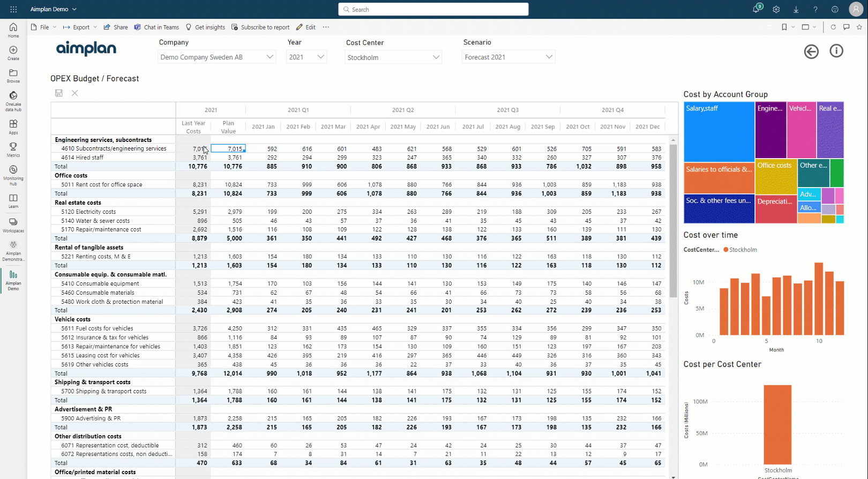Select the 5011 Rent cost for office space row
The height and width of the screenshot is (479, 868).
coord(358,184)
